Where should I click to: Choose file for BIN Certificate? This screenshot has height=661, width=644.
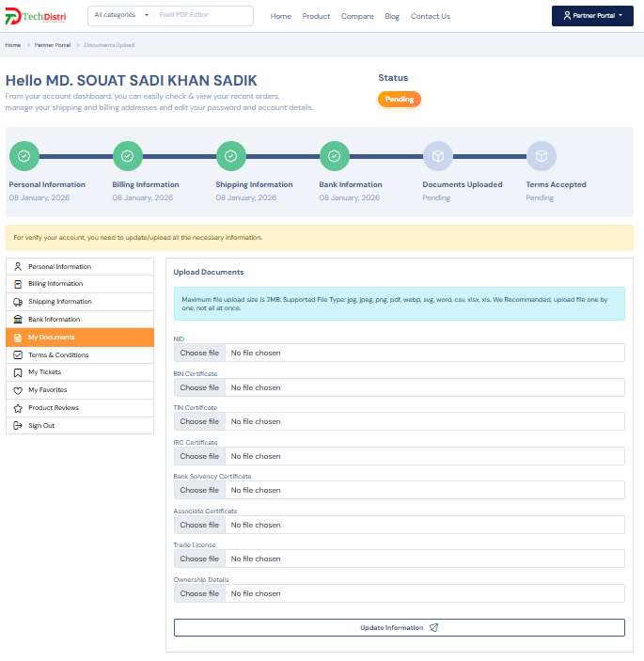(x=199, y=387)
